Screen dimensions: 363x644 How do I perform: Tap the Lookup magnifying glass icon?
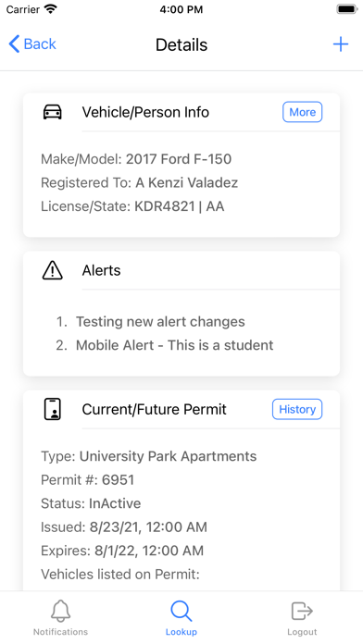click(x=181, y=611)
